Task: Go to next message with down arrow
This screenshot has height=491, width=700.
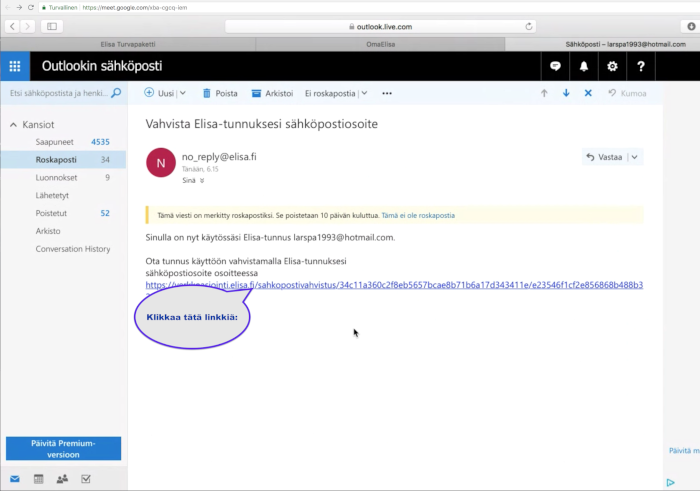Action: (x=566, y=93)
